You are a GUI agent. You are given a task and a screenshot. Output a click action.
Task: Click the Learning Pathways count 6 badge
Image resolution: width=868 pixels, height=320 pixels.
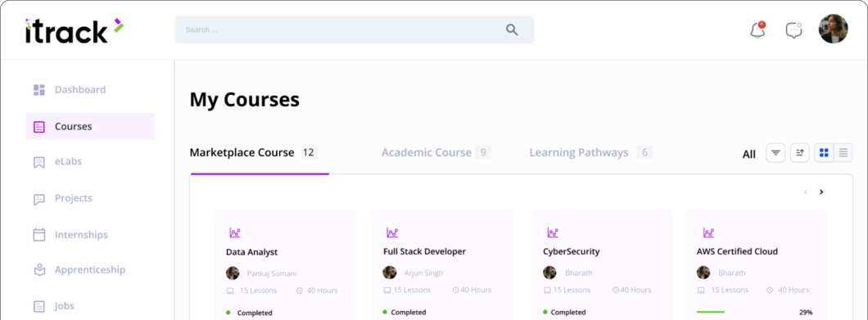click(644, 152)
